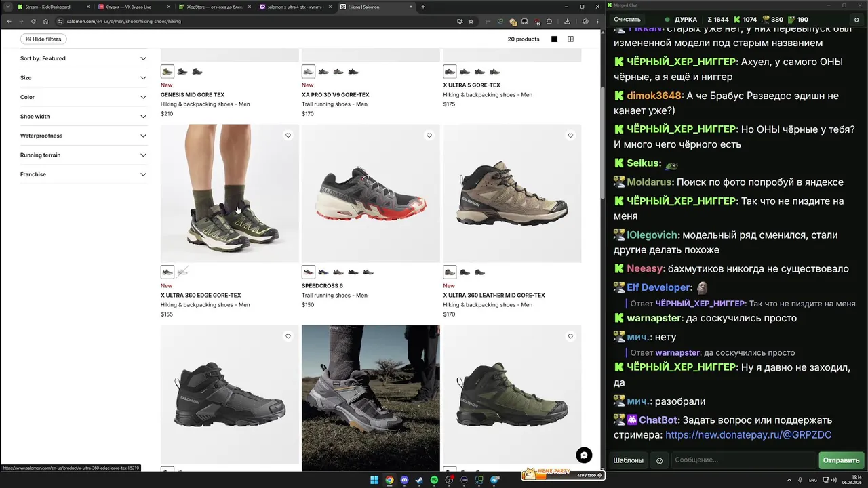Open the Speedcross 6 product image

point(371,193)
